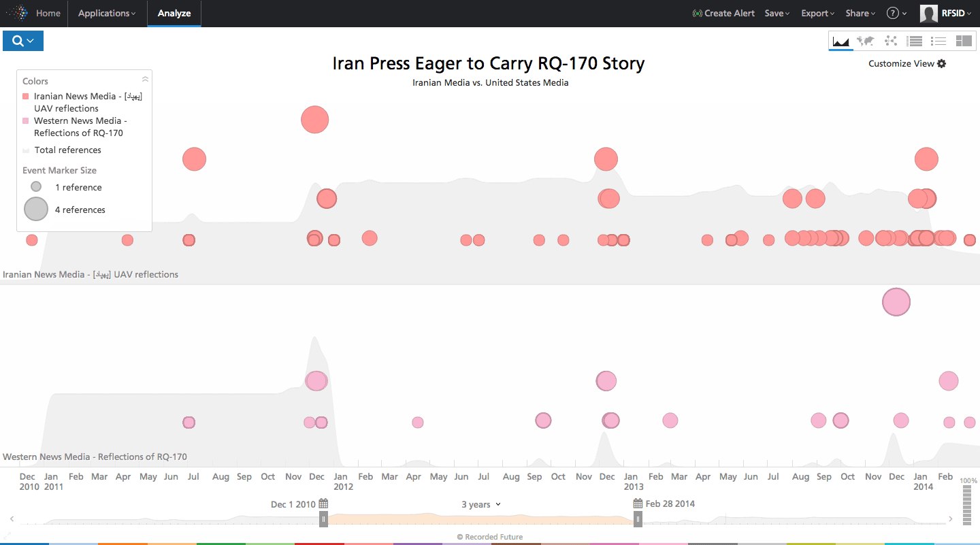Open the help question mark menu
The width and height of the screenshot is (980, 545).
(x=896, y=13)
